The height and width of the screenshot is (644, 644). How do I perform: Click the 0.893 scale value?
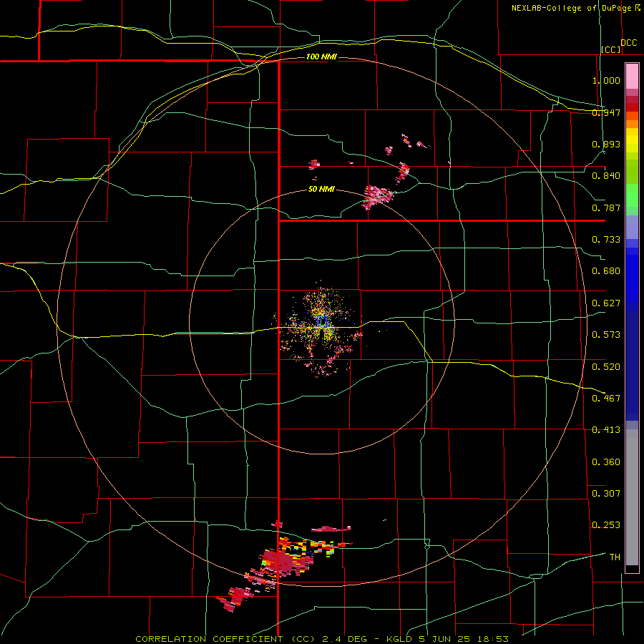[x=606, y=144]
